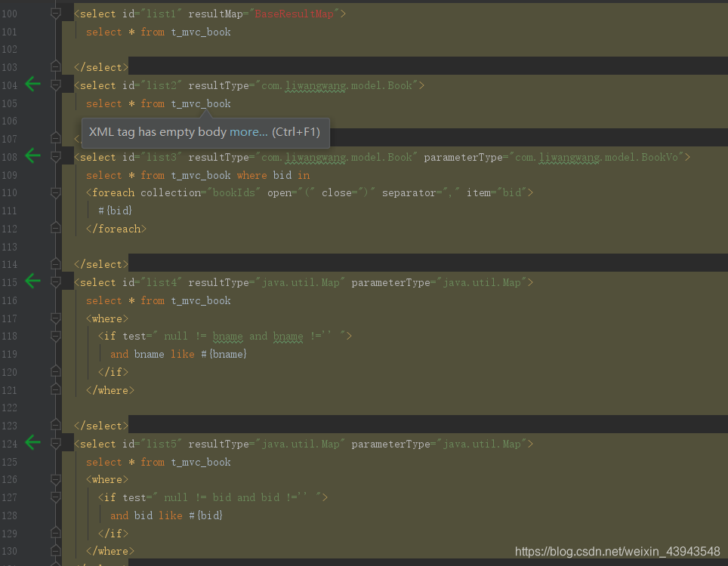Click the BookVo parameterType value on line 108
Image resolution: width=728 pixels, height=566 pixels.
(597, 157)
